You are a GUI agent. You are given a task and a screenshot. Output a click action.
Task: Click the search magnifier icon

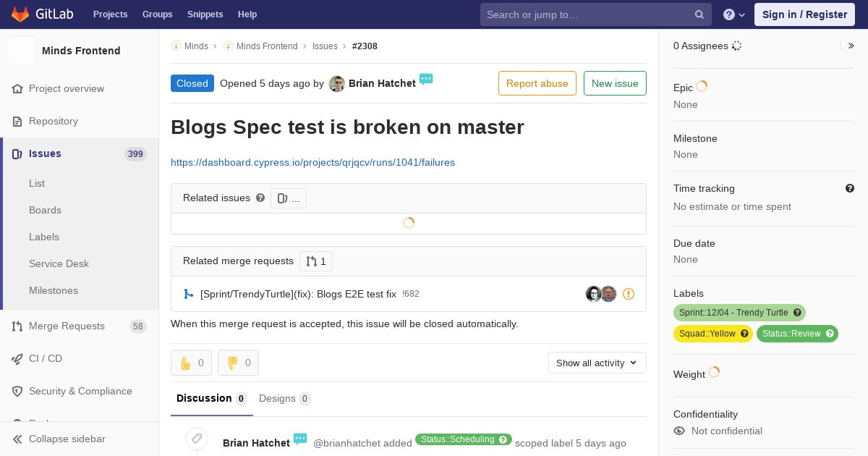(x=699, y=14)
